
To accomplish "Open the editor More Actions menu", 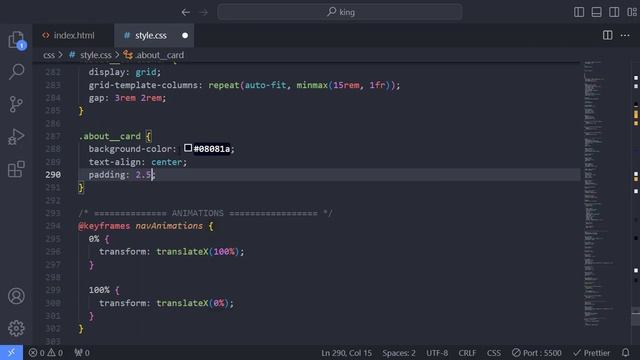I will [x=625, y=36].
